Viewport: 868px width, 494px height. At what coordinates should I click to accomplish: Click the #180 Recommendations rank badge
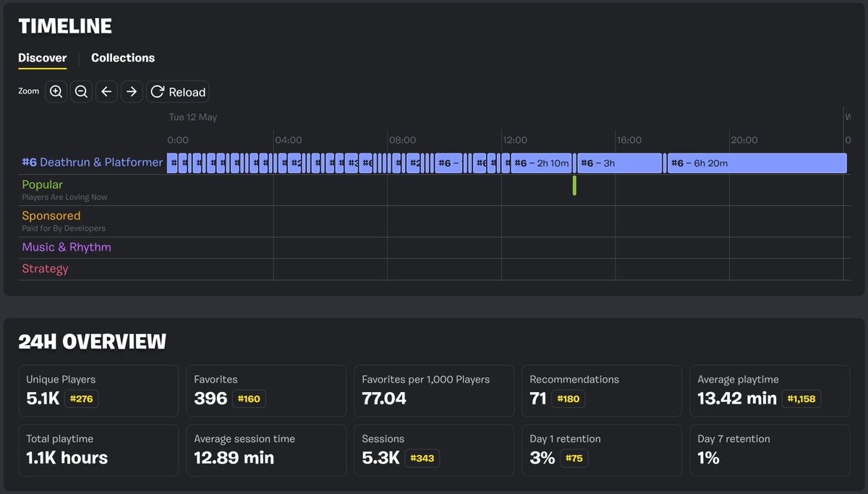(568, 399)
